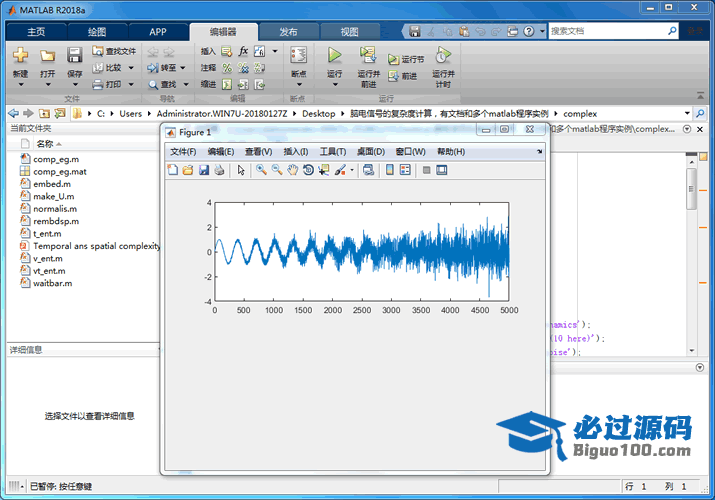Click the editor vertical scrollbar thumb
The height and width of the screenshot is (500, 715).
(691, 189)
